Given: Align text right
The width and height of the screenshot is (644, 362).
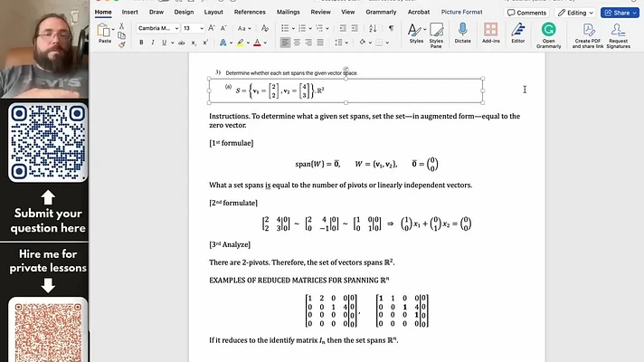Looking at the screenshot, I should point(308,43).
